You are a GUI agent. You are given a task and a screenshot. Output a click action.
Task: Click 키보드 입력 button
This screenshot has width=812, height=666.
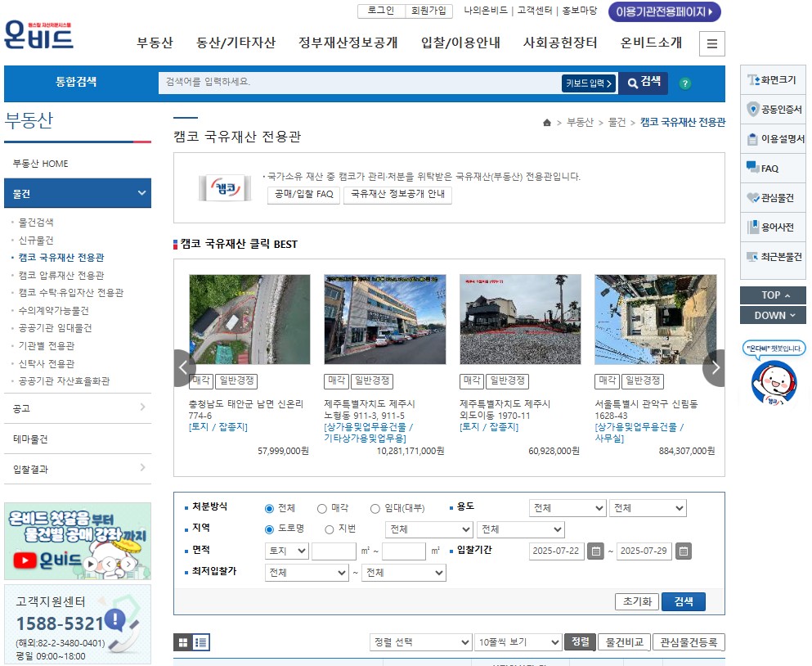point(589,83)
